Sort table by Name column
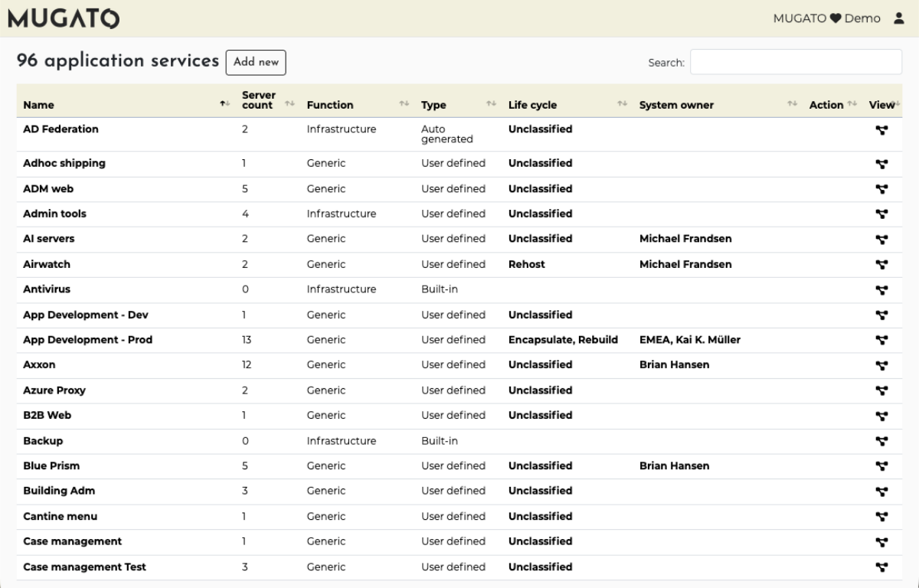Viewport: 919px width, 588px height. pos(39,105)
